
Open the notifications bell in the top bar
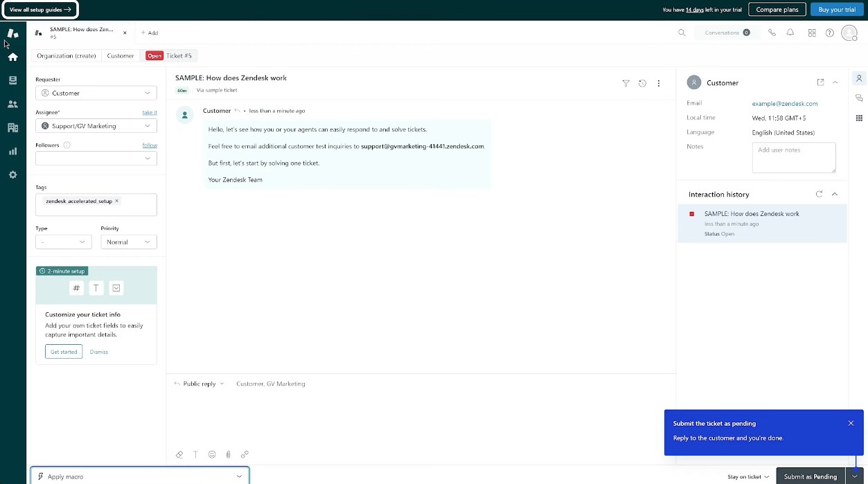click(x=790, y=33)
